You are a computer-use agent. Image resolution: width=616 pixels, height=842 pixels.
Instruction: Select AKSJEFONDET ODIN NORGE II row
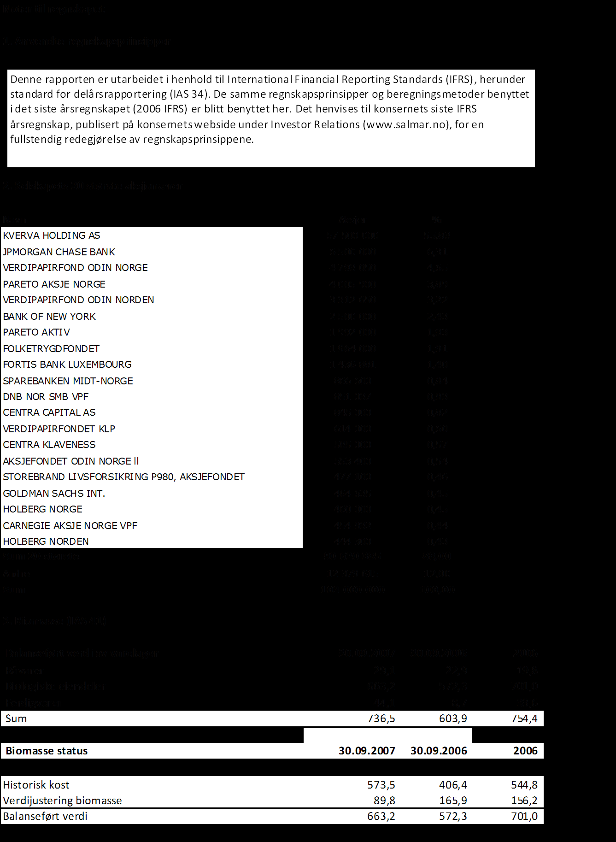(x=71, y=461)
